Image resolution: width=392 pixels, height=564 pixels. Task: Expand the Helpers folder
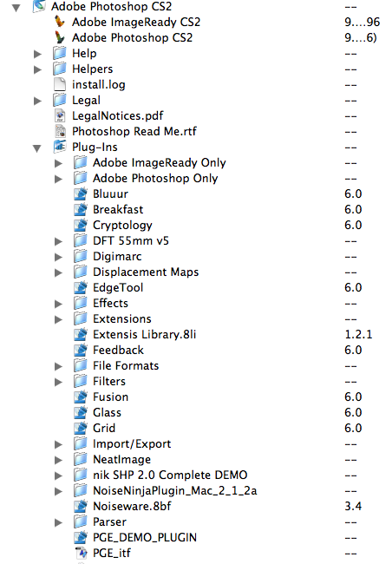(x=37, y=69)
